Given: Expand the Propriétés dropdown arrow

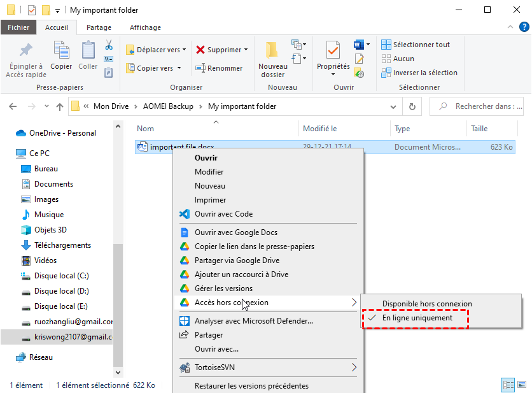Looking at the screenshot, I should 333,75.
